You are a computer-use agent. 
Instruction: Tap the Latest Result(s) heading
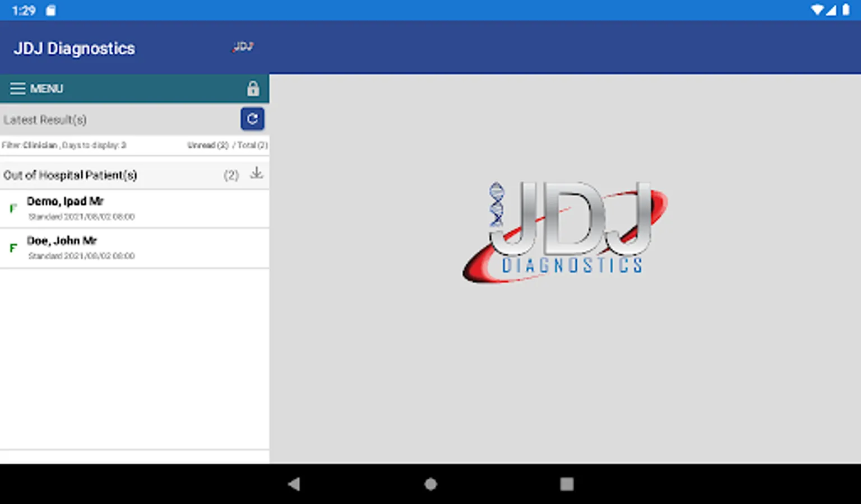[45, 120]
